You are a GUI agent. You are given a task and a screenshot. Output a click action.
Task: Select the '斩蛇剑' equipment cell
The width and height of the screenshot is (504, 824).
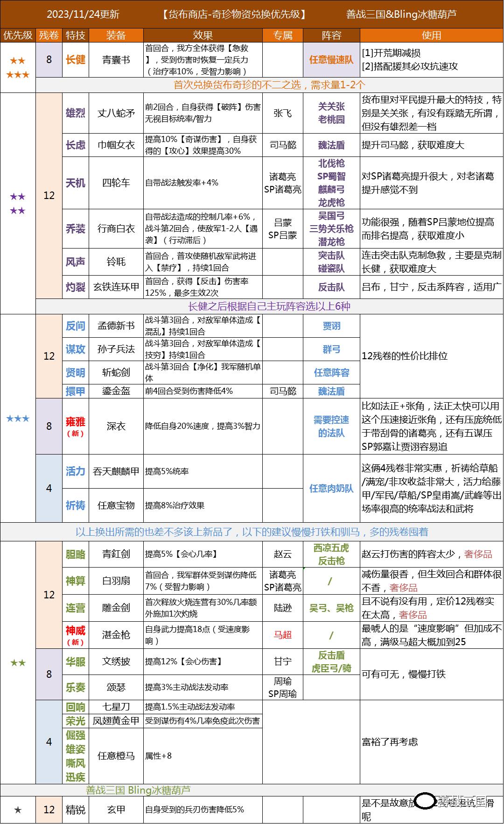point(116,373)
